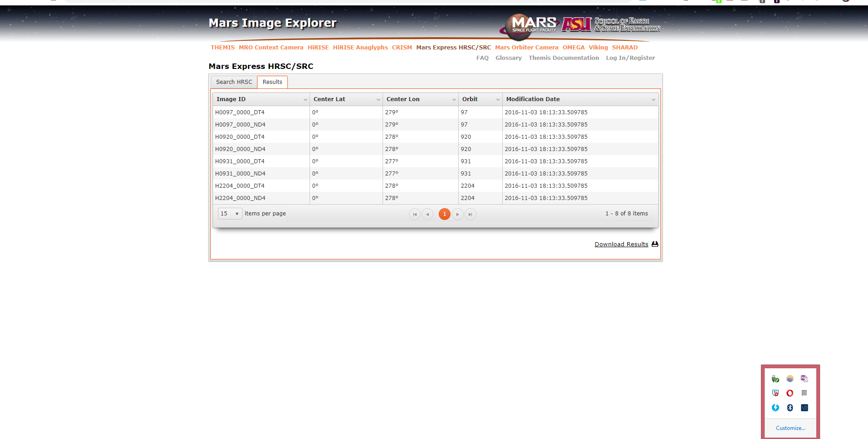Click the sunset wallpaper tray icon
Image resolution: width=868 pixels, height=439 pixels.
[790, 379]
